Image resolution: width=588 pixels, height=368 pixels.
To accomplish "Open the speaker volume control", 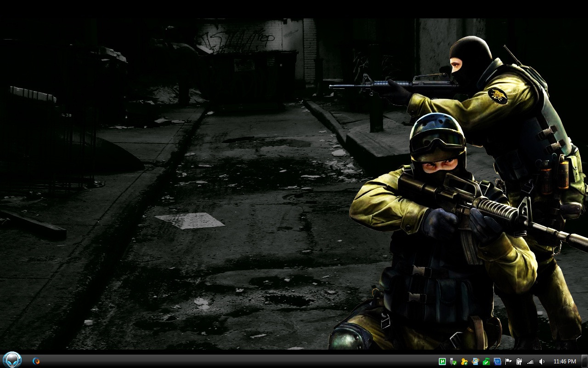I will (542, 362).
